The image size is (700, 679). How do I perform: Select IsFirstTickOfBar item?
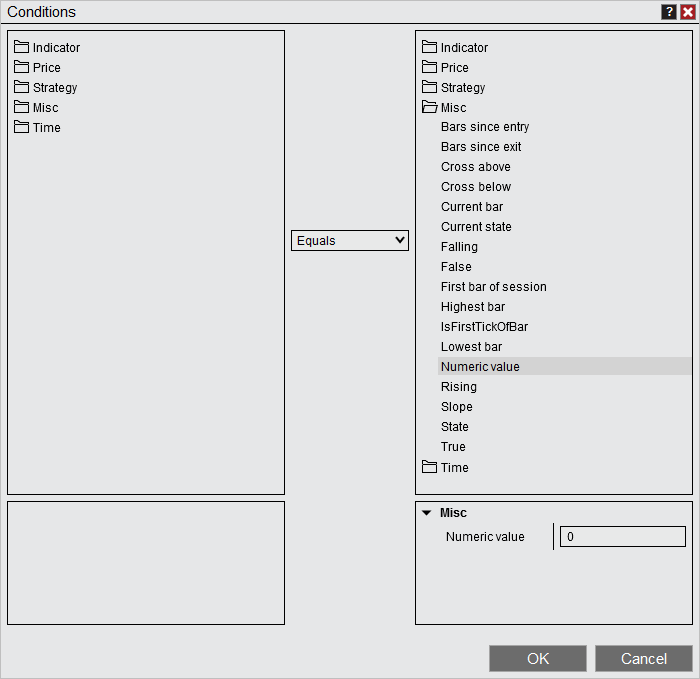(x=484, y=327)
